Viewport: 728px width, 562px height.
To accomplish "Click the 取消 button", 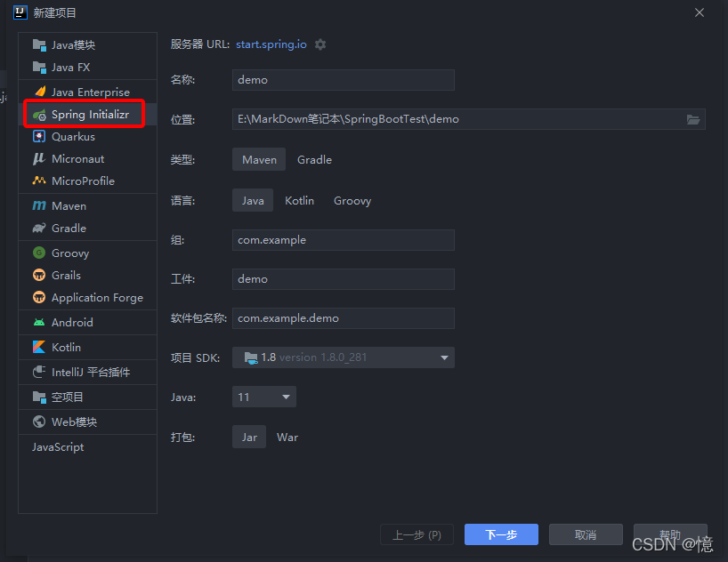I will [x=586, y=534].
